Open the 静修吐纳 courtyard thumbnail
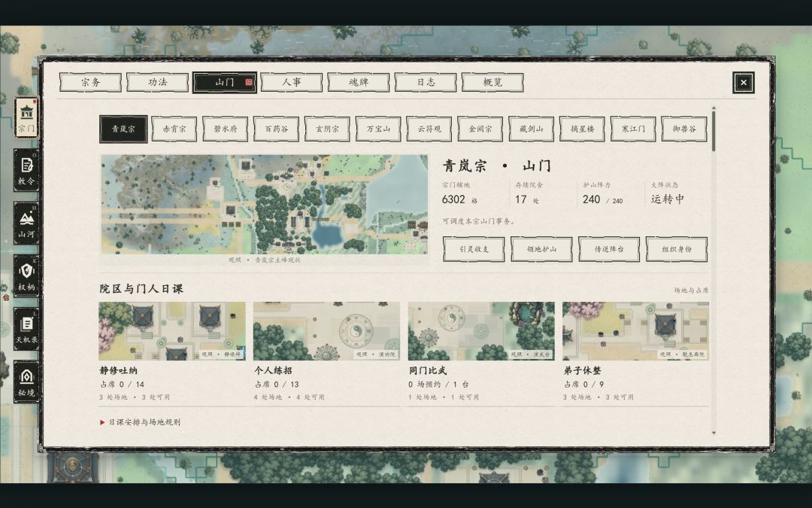This screenshot has height=508, width=812. click(x=172, y=331)
